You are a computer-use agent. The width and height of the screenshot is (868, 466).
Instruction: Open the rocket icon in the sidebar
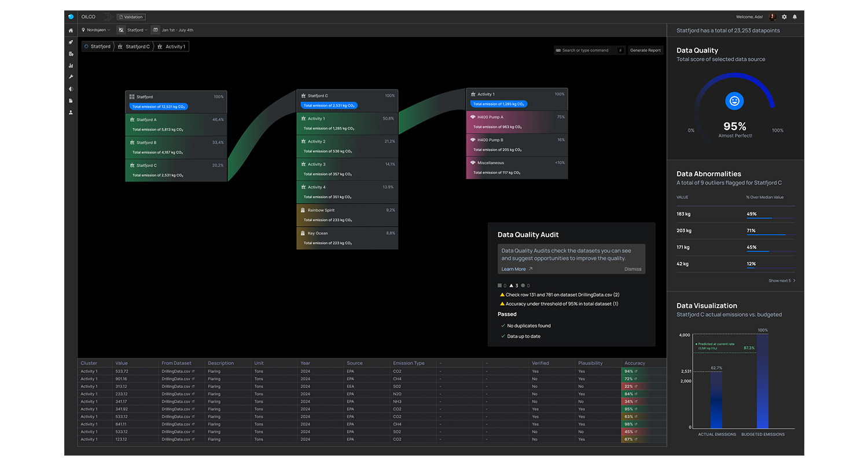click(x=71, y=42)
